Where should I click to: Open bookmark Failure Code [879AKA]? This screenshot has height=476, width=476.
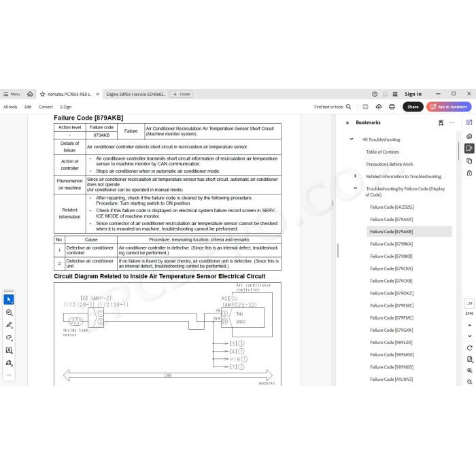tap(391, 219)
